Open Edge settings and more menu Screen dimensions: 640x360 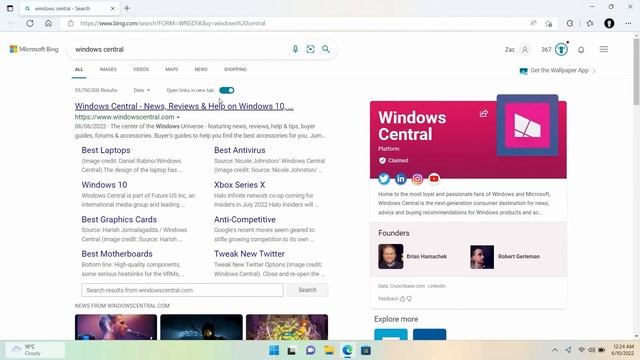tap(628, 23)
